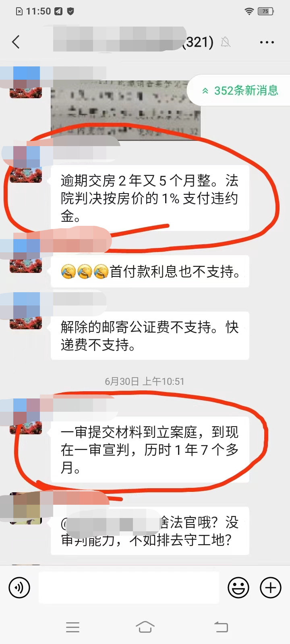Viewport: 290px width, 644px height.
Task: Open the blurry document image thumbnail
Action: point(126,109)
